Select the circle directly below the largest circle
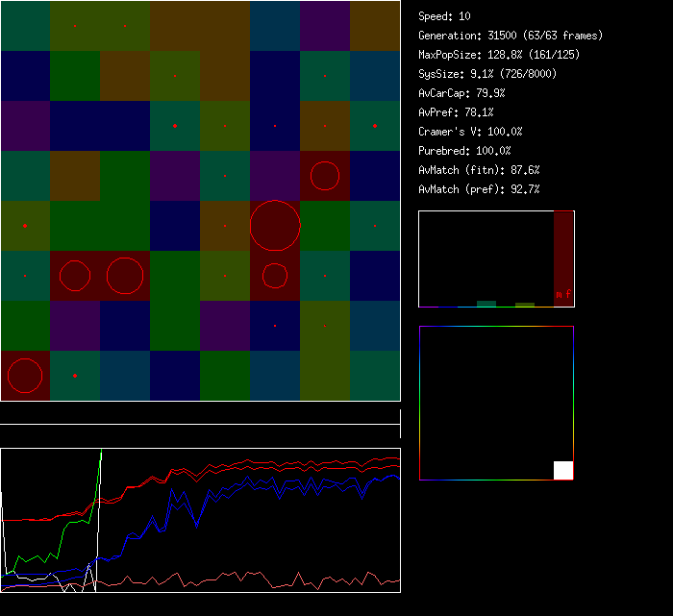Image resolution: width=673 pixels, height=616 pixels. pos(275,276)
